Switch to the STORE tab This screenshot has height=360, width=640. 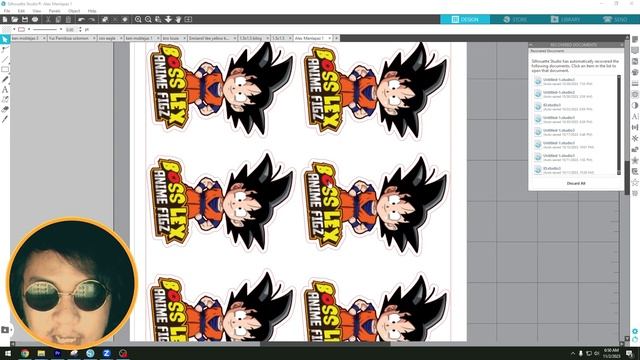(515, 19)
